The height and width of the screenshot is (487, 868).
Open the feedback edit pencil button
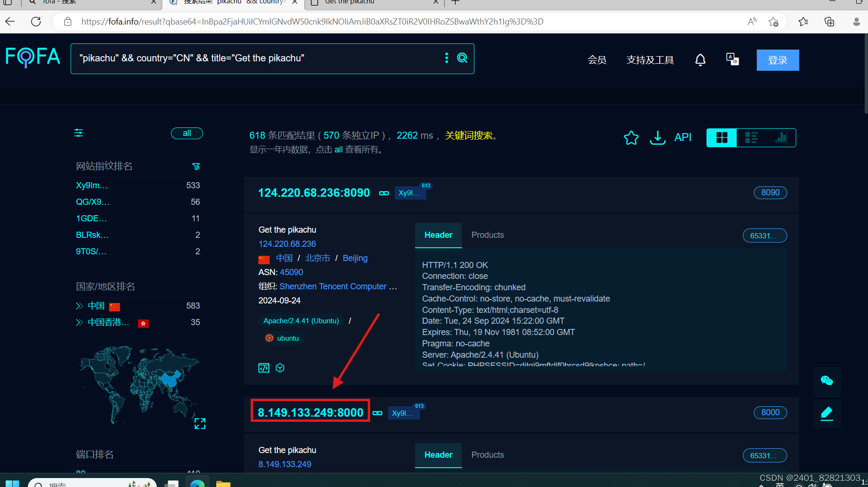tap(827, 413)
